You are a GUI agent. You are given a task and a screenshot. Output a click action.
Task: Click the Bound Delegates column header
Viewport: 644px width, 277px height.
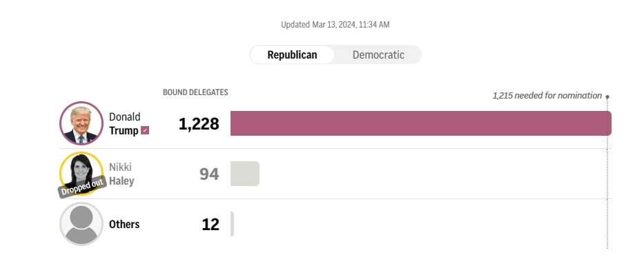pos(195,92)
